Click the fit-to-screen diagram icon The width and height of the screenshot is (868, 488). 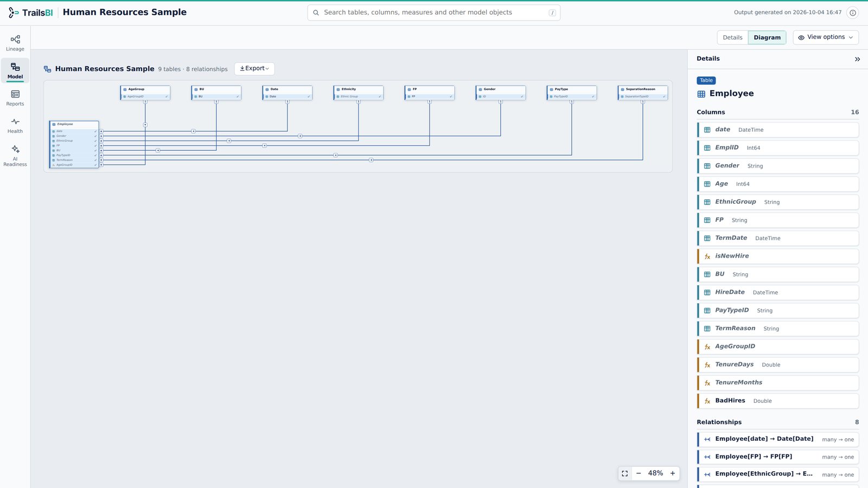point(625,473)
